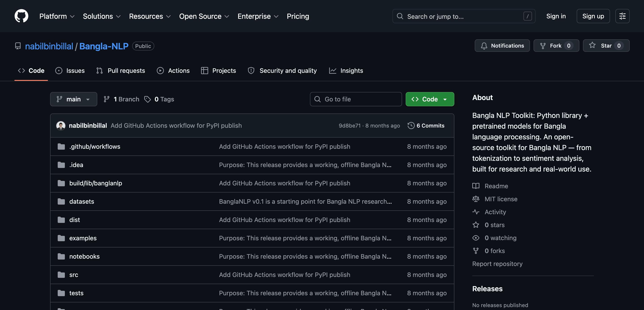
Task: Click the Report repository link
Action: point(497,264)
